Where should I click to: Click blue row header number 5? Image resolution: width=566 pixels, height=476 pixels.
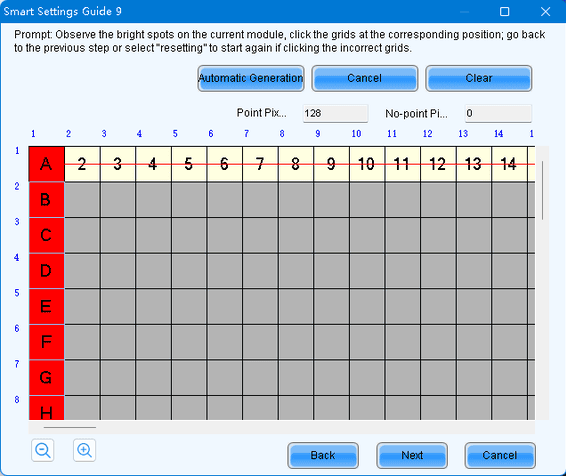[17, 293]
